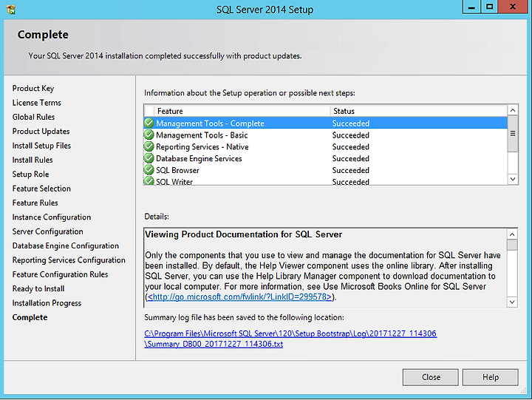Click Succeeded status for Management Tools - Basic
532x400 pixels.
tap(350, 135)
